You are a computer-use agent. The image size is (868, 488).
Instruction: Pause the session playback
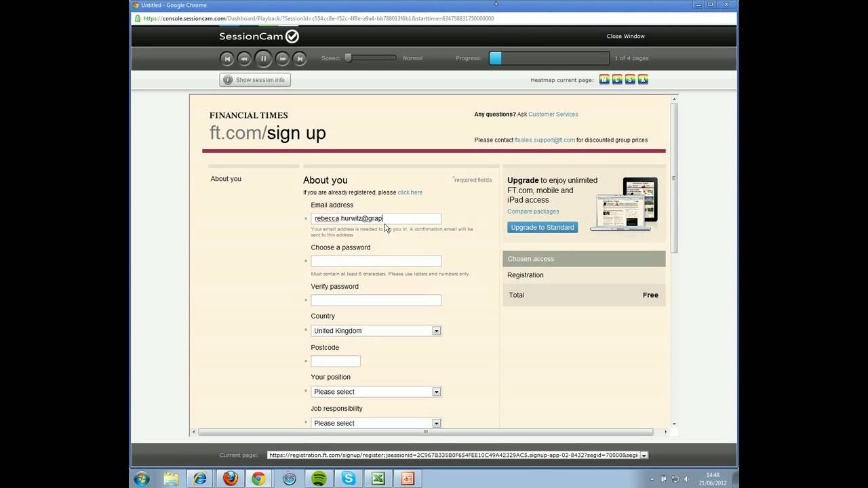[263, 58]
